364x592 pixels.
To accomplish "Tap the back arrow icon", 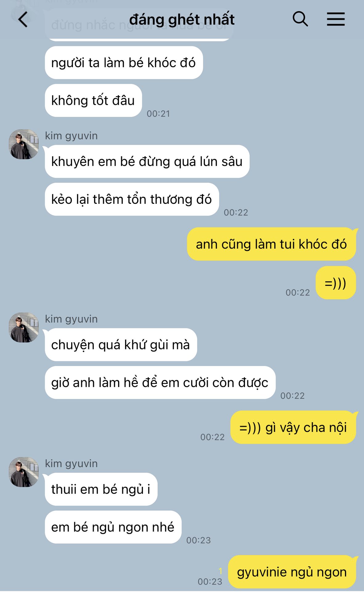I will coord(23,19).
